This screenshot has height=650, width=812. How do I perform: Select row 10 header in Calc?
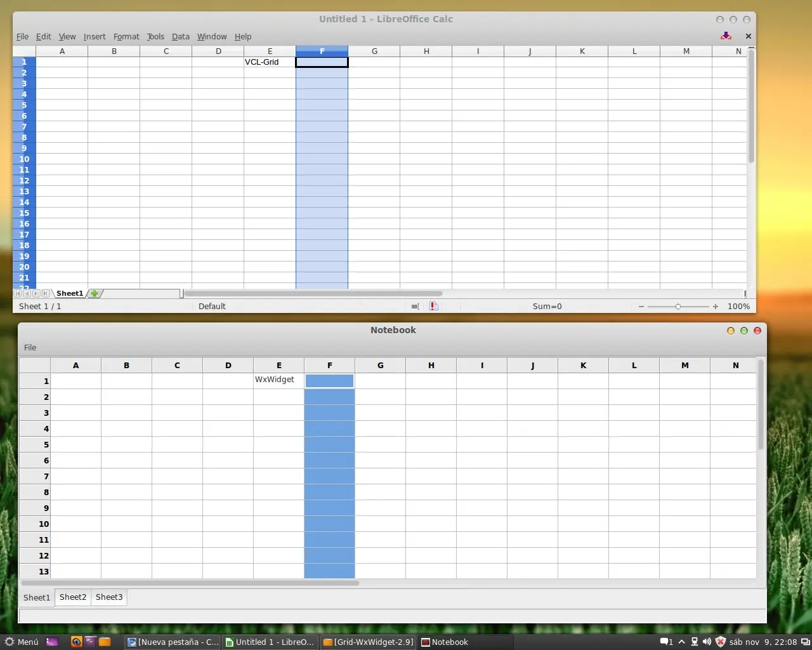pos(24,159)
